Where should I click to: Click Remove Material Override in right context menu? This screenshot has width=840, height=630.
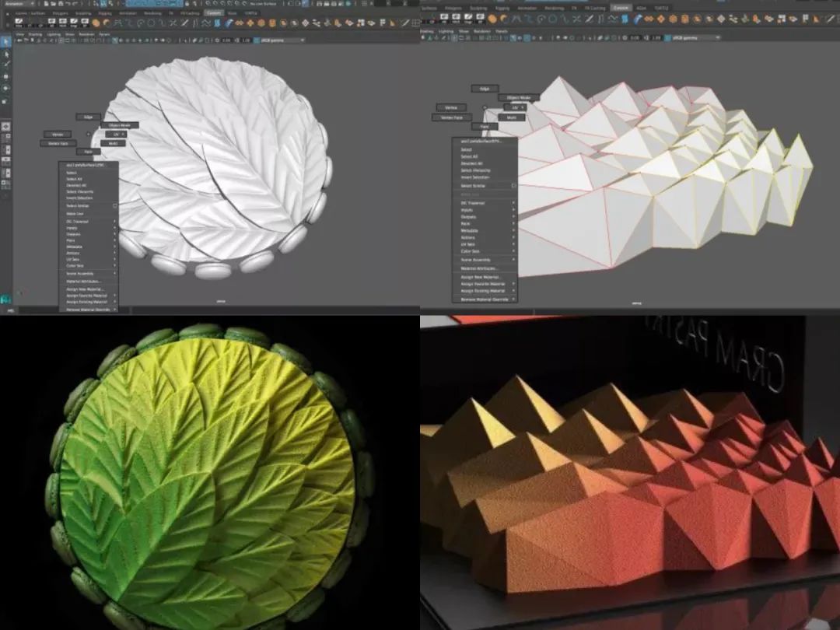point(485,299)
